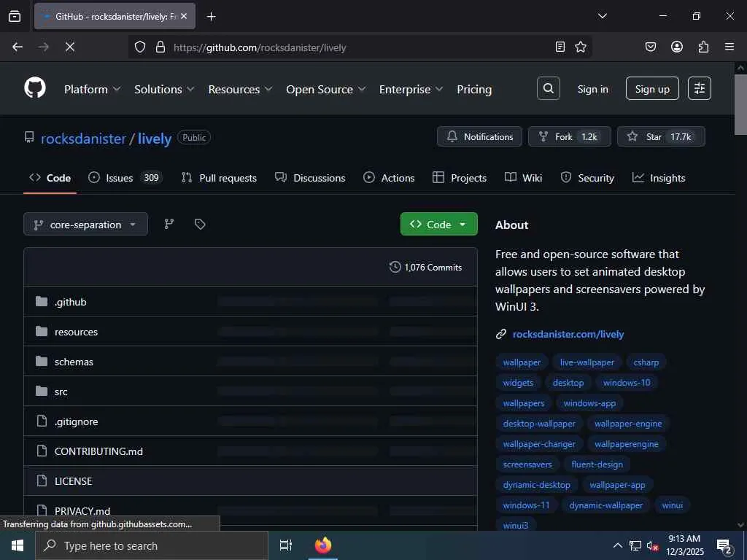Open the Firefox hamburger menu

pos(729,47)
